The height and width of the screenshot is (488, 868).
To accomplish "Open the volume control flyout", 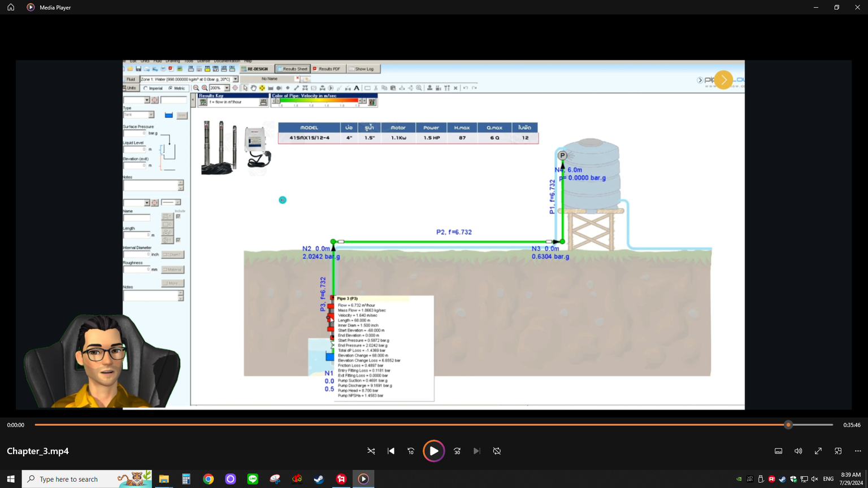I will (x=798, y=451).
